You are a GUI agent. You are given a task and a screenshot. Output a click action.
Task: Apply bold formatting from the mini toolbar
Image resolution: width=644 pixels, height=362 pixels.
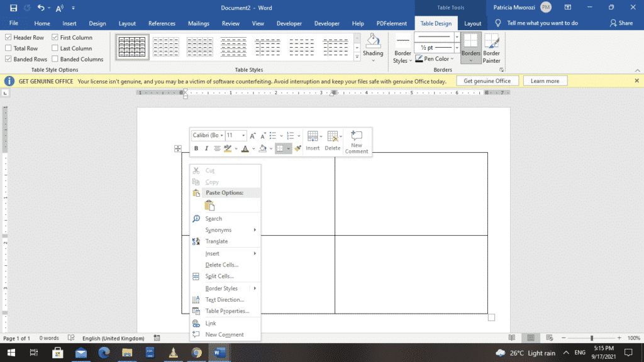[196, 148]
